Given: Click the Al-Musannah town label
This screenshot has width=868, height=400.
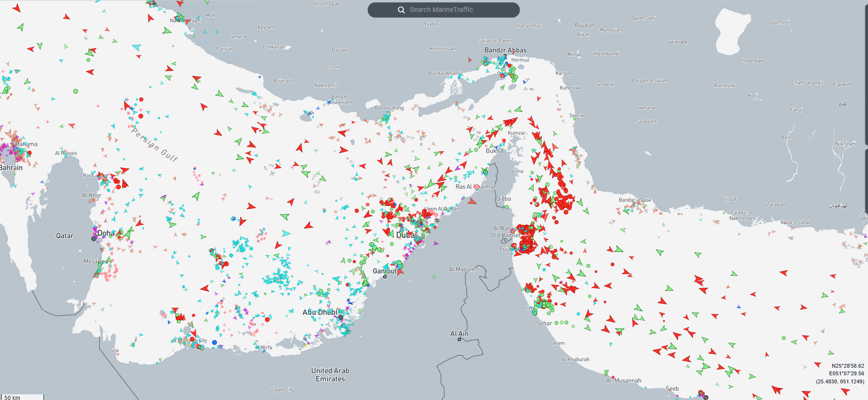Looking at the screenshot, I should pos(624,380).
